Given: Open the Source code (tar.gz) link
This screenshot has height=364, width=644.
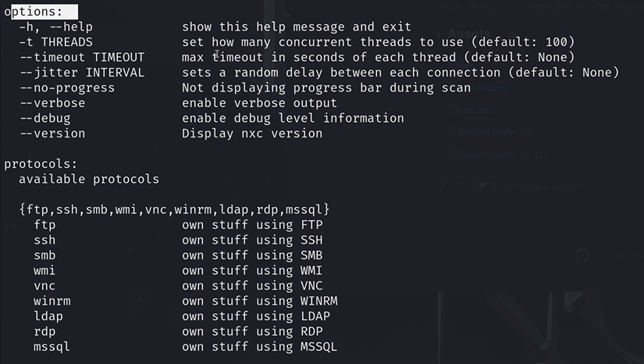Looking at the screenshot, I should [502, 155].
